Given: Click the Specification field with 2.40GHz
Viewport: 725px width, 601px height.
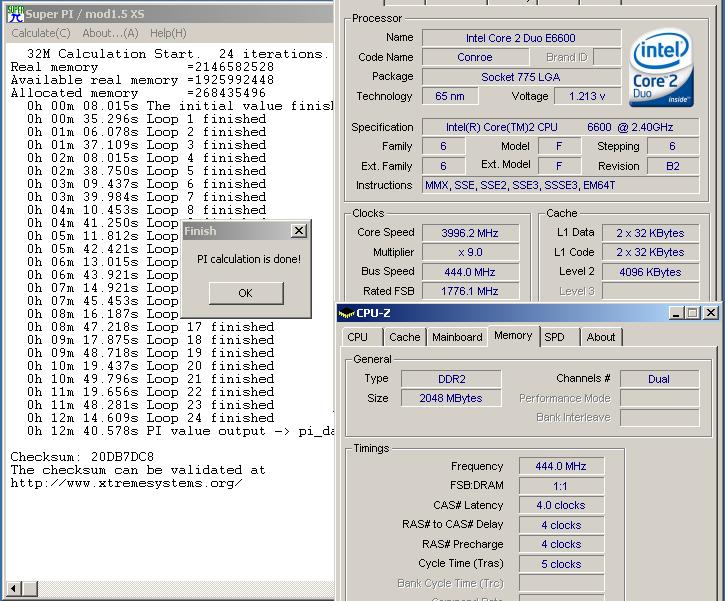Looking at the screenshot, I should click(560, 127).
